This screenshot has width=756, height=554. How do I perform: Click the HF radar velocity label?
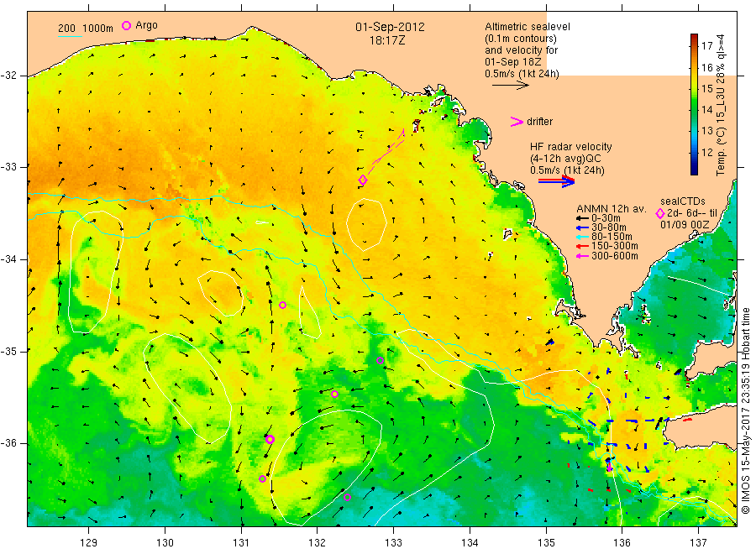pos(571,147)
